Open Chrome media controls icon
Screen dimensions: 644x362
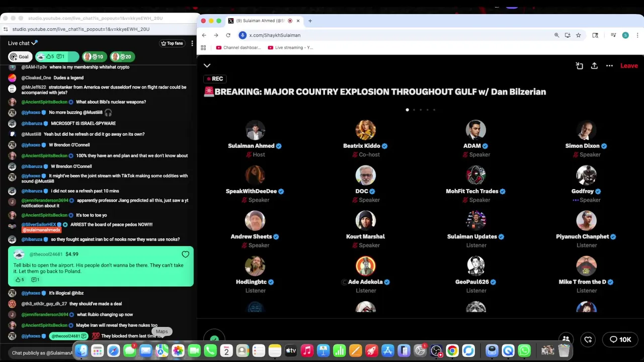click(x=613, y=35)
